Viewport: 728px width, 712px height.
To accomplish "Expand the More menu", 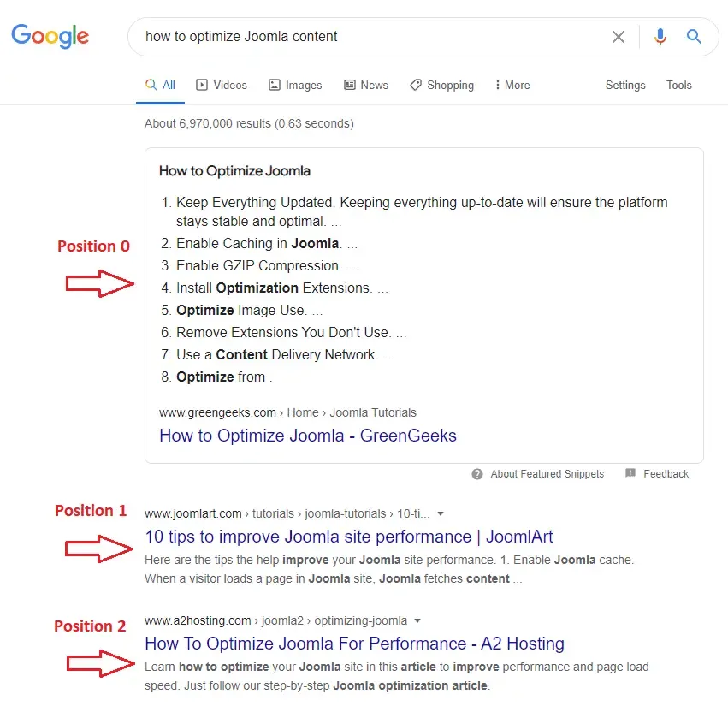I will [512, 85].
